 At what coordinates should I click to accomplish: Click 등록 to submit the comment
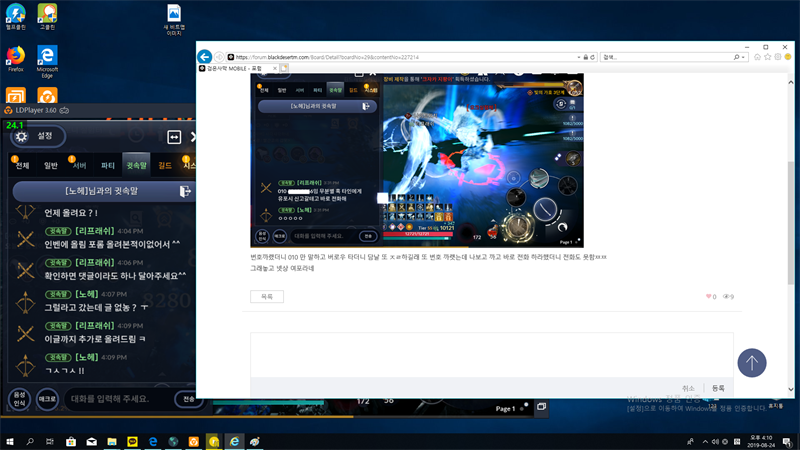(x=718, y=388)
